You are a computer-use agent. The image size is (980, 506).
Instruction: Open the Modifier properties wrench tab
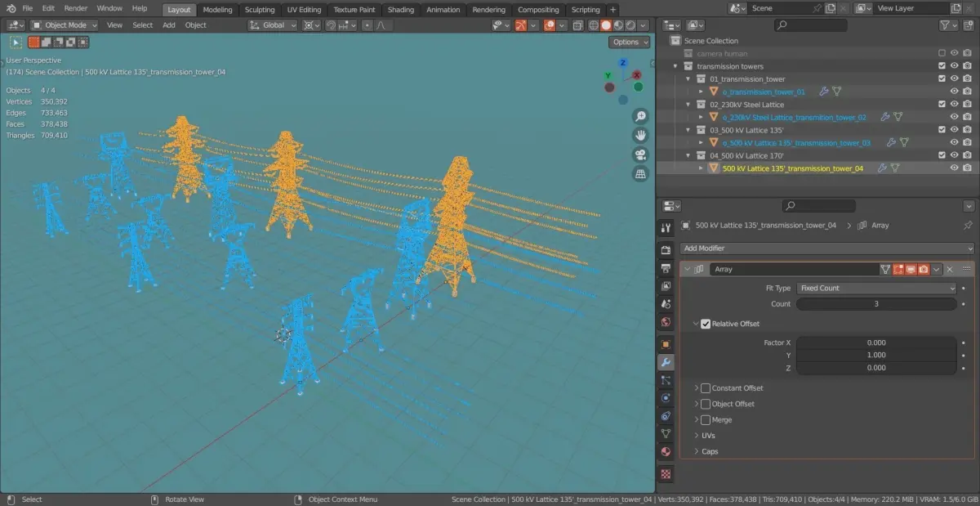click(x=666, y=362)
